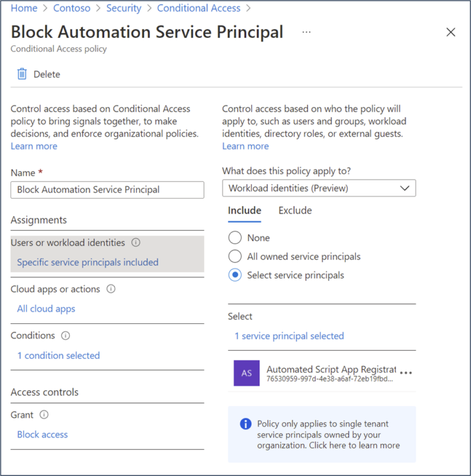Open Block access grant setting
This screenshot has width=471, height=476.
(x=42, y=434)
